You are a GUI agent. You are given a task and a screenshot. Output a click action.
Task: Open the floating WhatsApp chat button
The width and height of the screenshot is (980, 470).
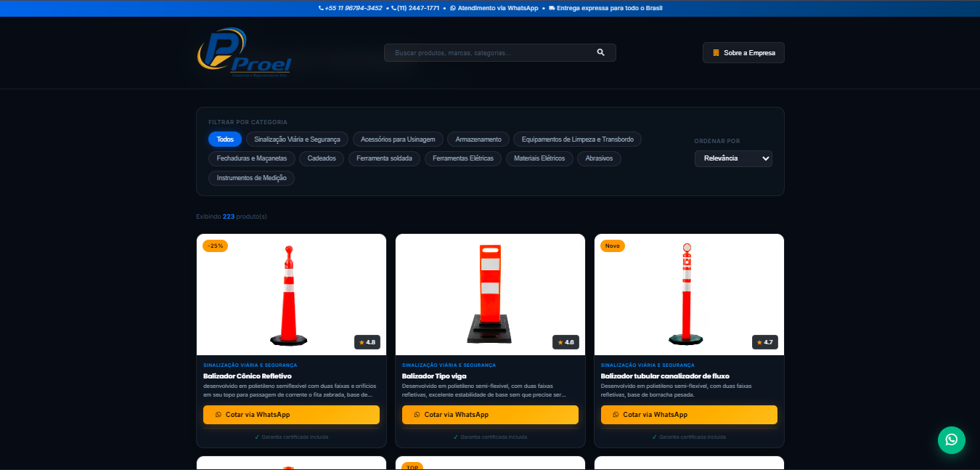(952, 440)
